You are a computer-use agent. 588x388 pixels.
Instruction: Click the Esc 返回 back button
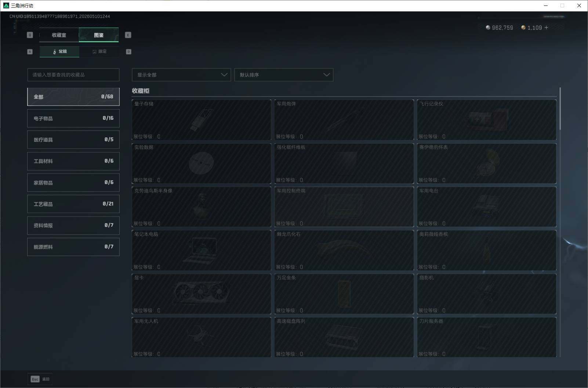pos(40,379)
